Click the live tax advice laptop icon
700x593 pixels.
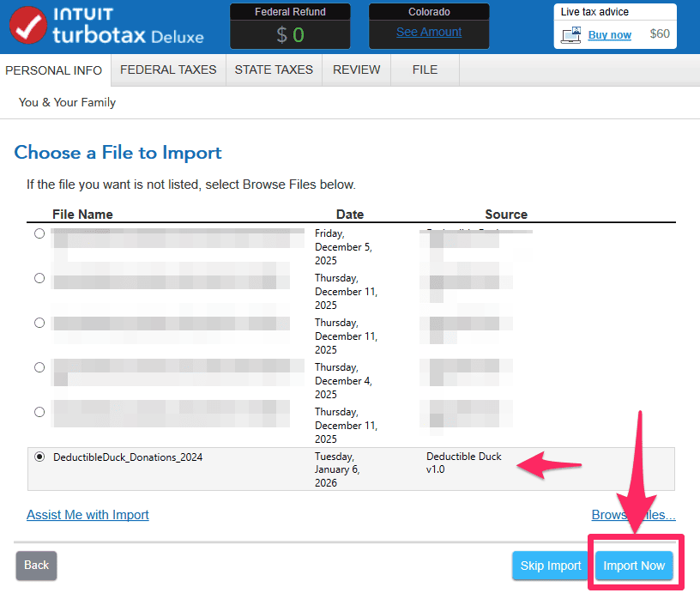[570, 35]
